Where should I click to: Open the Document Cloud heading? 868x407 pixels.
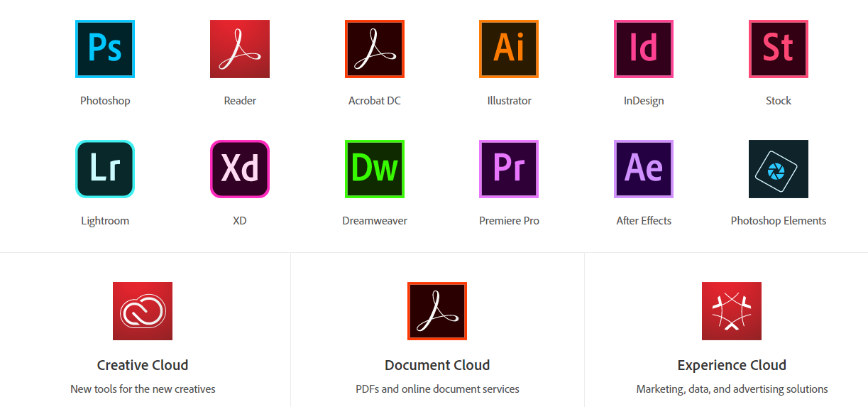pos(437,365)
